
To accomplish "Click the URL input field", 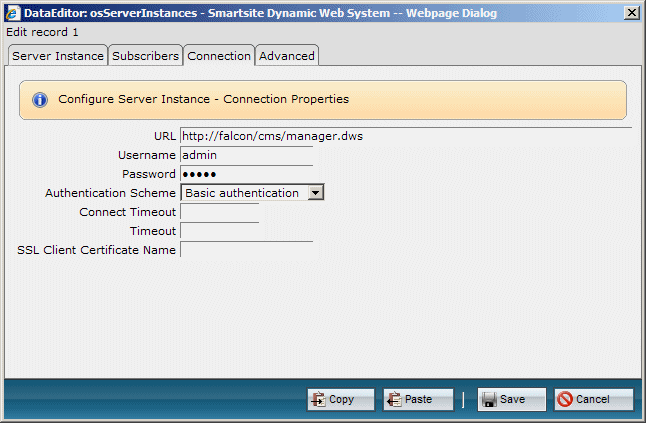I will (406, 136).
